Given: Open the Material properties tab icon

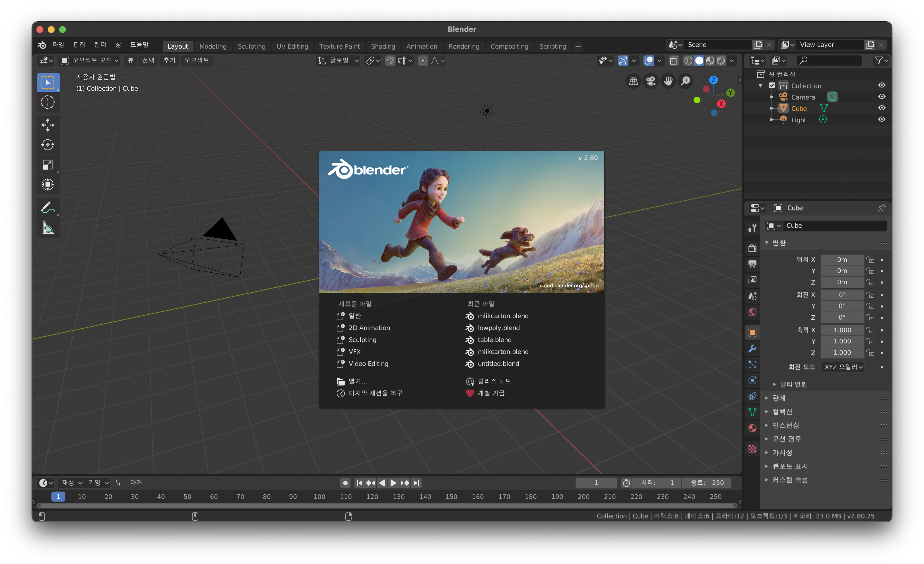Looking at the screenshot, I should click(752, 428).
